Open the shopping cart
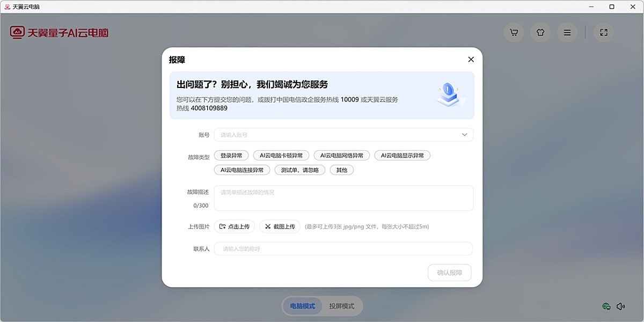Viewport: 644px width, 322px height. click(513, 32)
